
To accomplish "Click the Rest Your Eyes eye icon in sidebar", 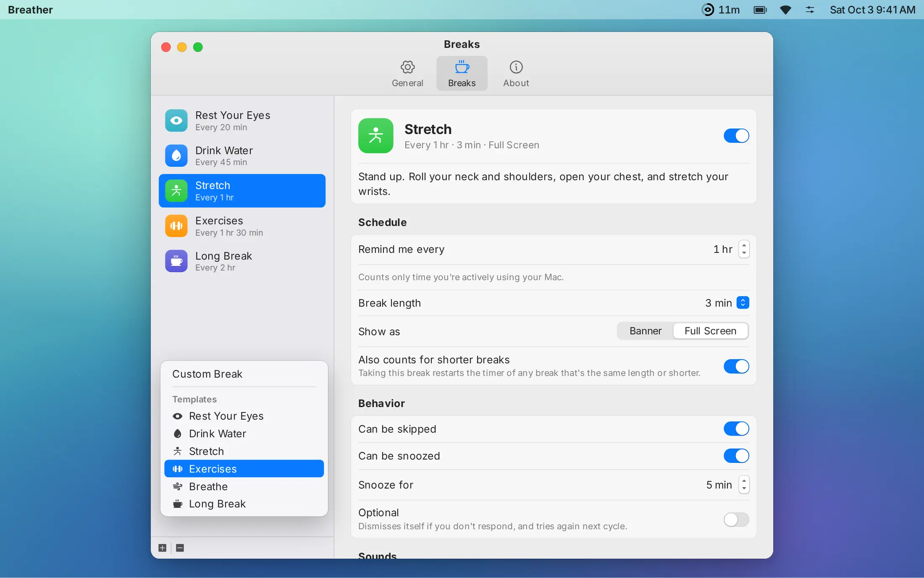I will pyautogui.click(x=176, y=121).
